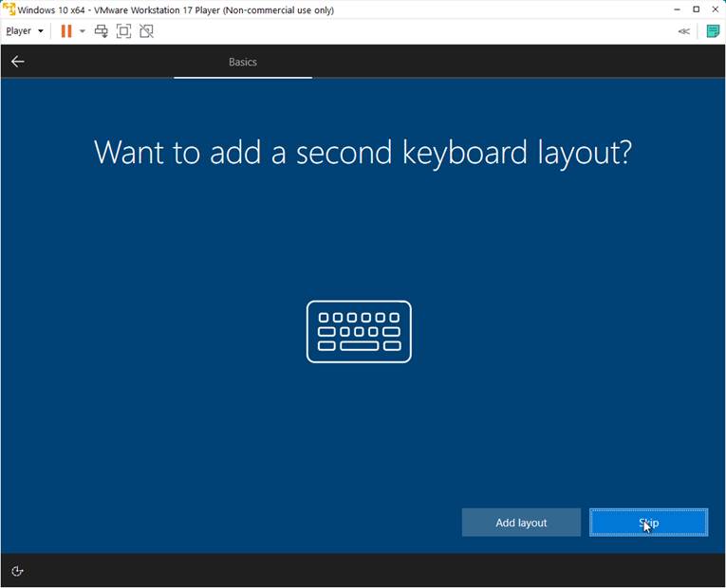
Task: Expand the power options arrow beside pause
Action: click(83, 31)
